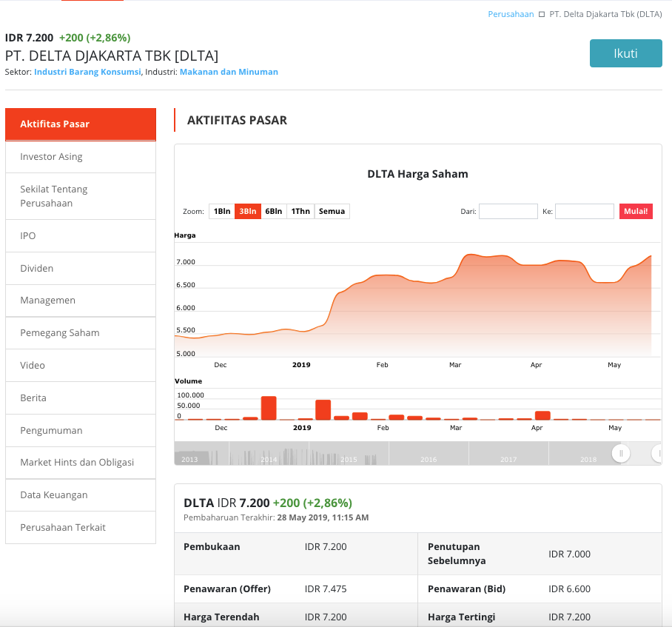The image size is (672, 627).
Task: Click the 2017 label in chart navigator
Action: click(508, 460)
